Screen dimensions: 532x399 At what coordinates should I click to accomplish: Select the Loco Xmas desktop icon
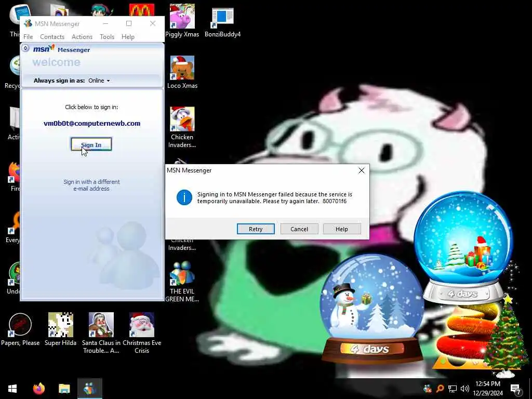[182, 72]
